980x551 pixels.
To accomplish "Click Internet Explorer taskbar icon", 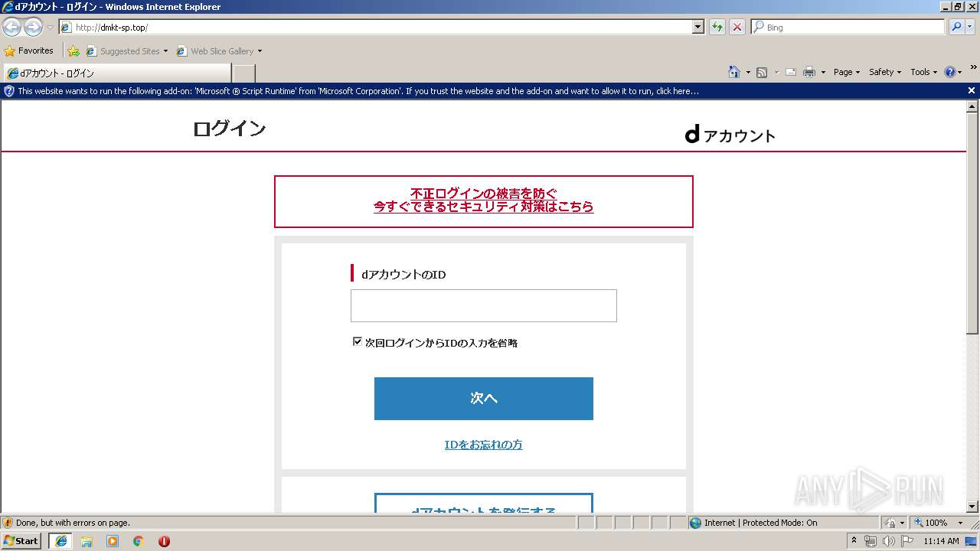I will point(61,541).
